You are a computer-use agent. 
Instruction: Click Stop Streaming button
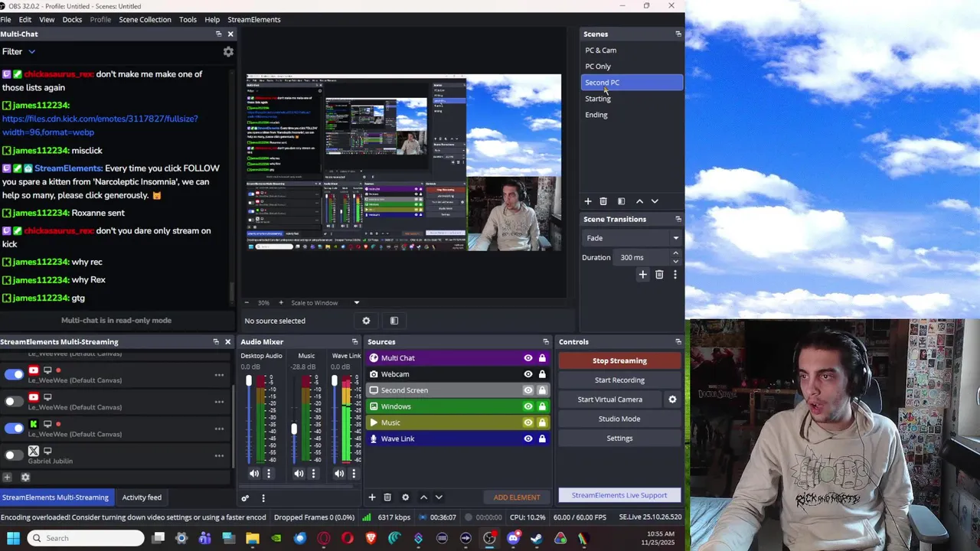pyautogui.click(x=619, y=360)
